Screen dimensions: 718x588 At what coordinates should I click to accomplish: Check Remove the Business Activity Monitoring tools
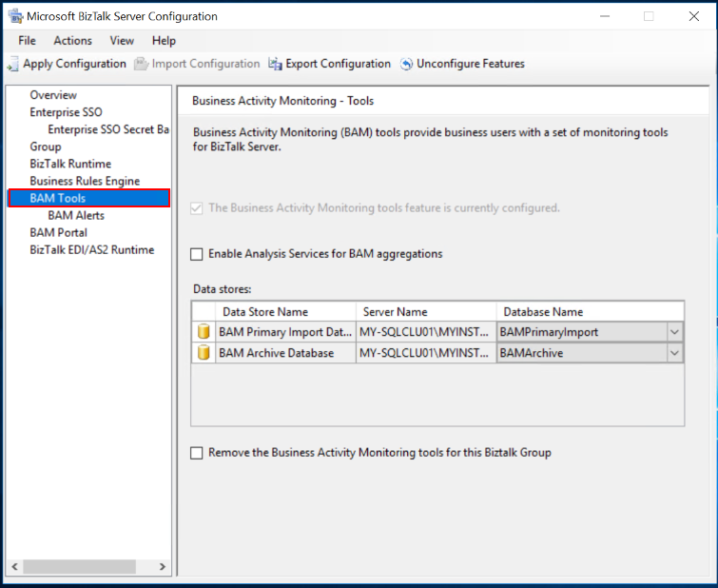pyautogui.click(x=197, y=453)
